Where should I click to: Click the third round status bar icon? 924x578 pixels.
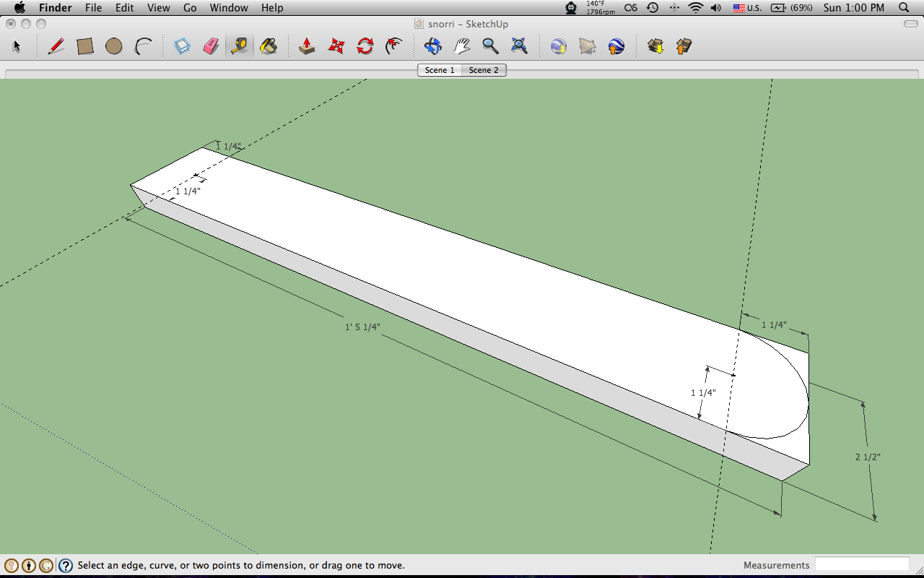[x=46, y=566]
